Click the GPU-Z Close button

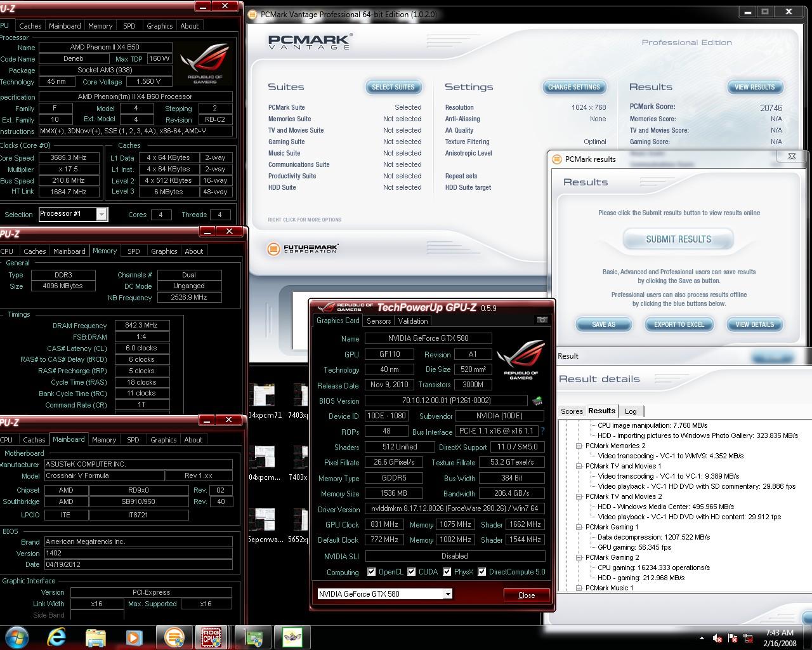tap(527, 595)
